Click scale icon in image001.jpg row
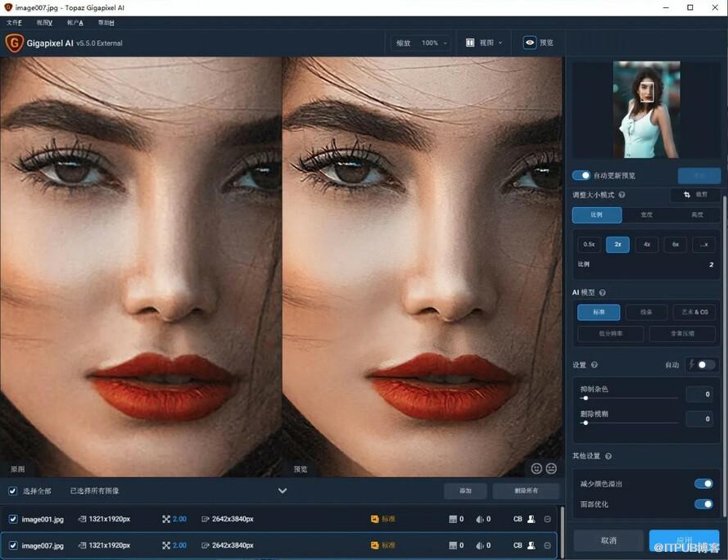This screenshot has height=560, width=728. click(166, 519)
